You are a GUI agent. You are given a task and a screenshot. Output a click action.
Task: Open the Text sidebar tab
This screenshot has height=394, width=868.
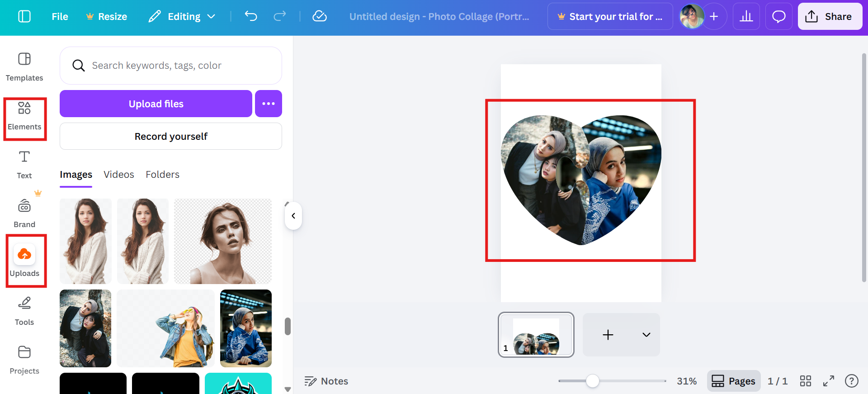point(24,165)
